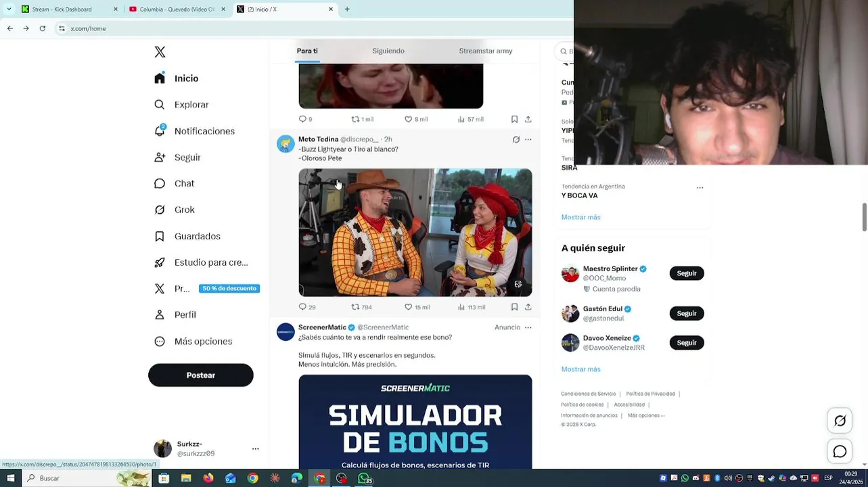Open more options on Meto Tedina's post
Viewport: 868px width, 487px height.
tap(528, 139)
